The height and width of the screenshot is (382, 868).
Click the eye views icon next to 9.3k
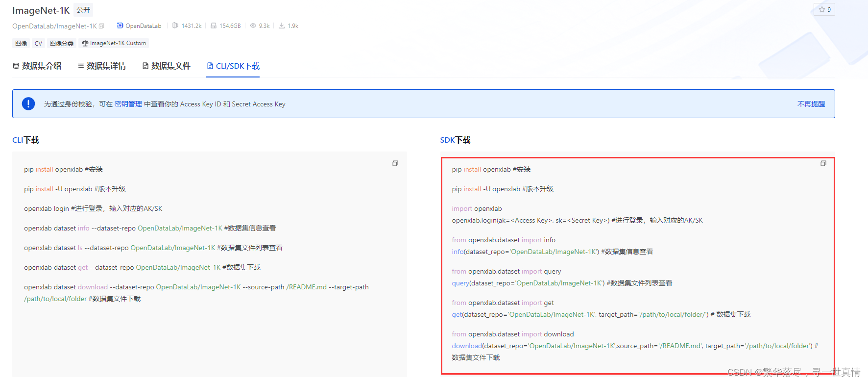click(253, 25)
